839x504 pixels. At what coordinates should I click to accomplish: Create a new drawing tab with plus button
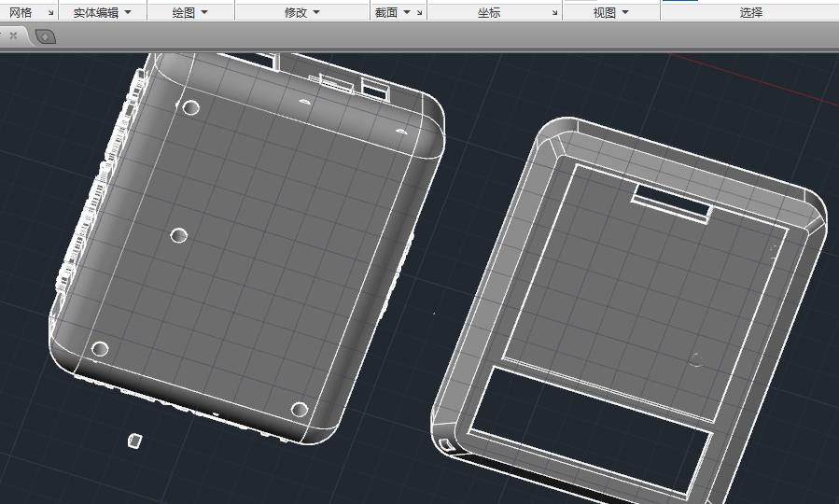pyautogui.click(x=46, y=36)
